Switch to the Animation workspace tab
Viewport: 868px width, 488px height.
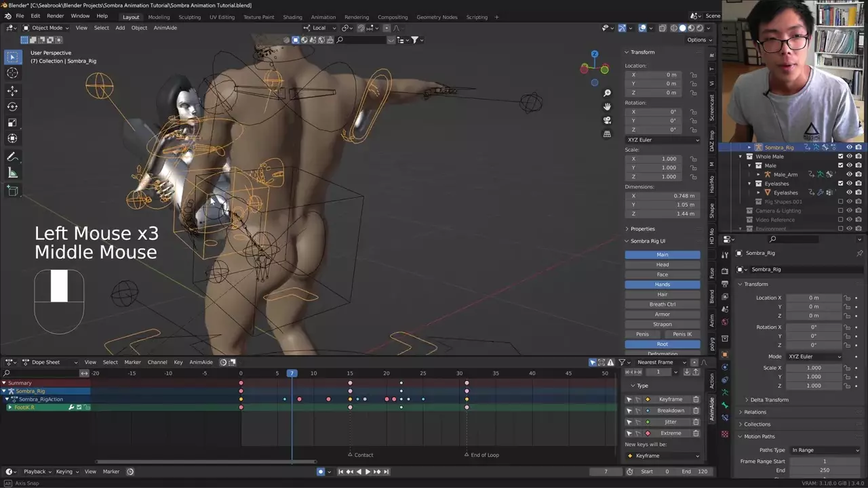pos(323,17)
